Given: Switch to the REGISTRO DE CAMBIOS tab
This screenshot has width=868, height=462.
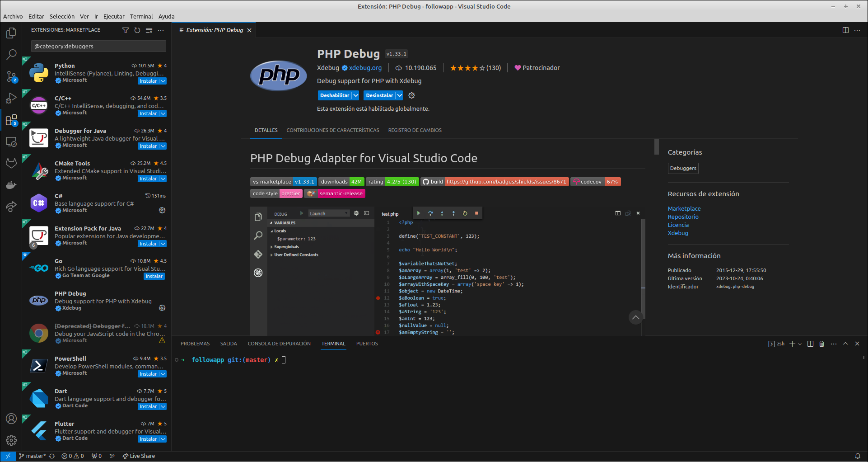Looking at the screenshot, I should [415, 130].
